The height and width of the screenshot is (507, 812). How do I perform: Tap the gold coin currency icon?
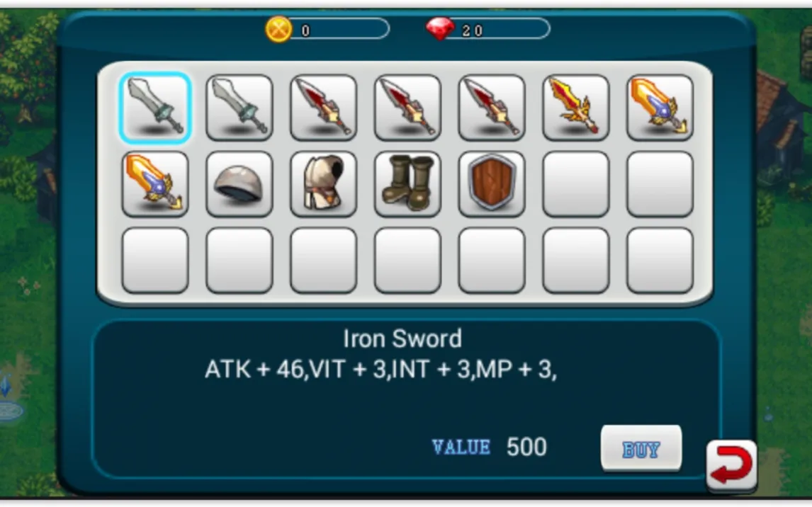tap(278, 29)
